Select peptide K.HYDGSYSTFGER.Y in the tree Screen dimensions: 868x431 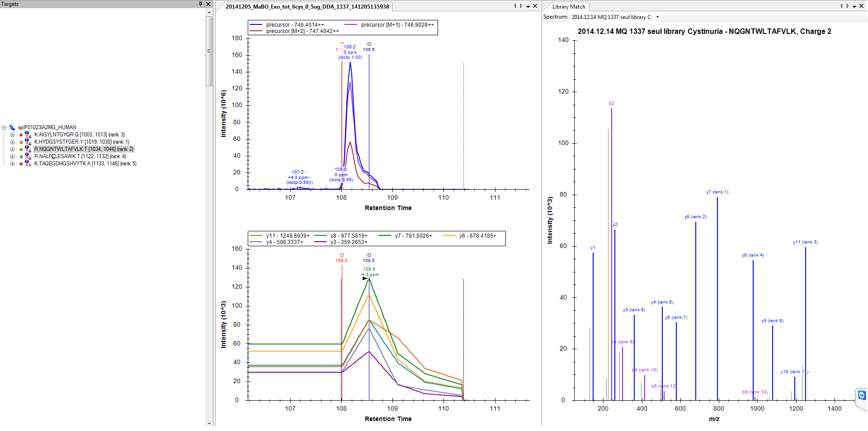click(x=81, y=142)
